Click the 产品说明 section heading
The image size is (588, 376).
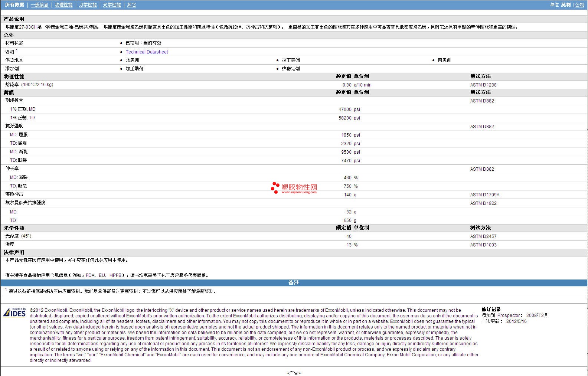click(14, 19)
